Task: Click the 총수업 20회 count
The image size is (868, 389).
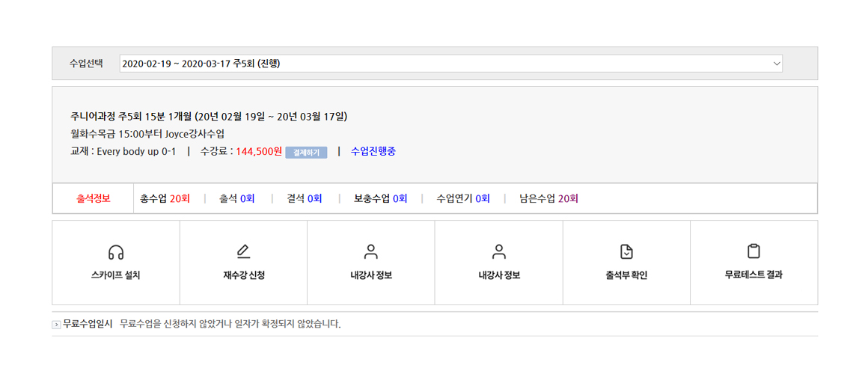Action: 165,199
